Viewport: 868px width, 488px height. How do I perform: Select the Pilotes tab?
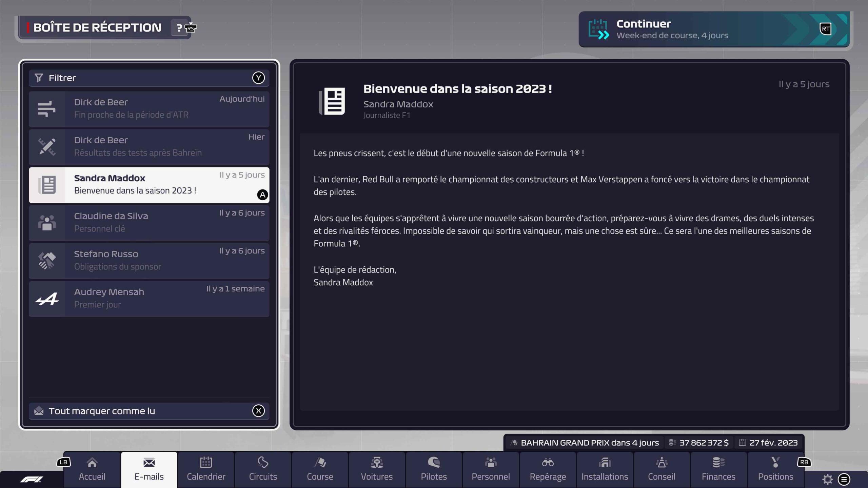pos(434,469)
